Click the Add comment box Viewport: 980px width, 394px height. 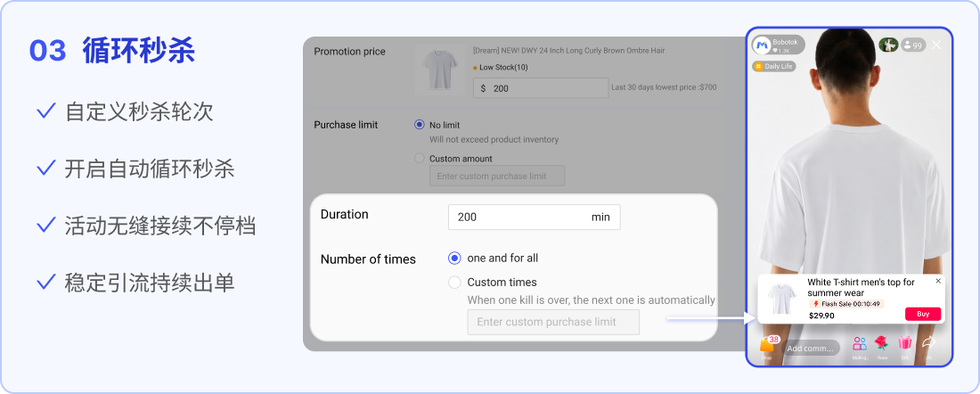pyautogui.click(x=812, y=349)
